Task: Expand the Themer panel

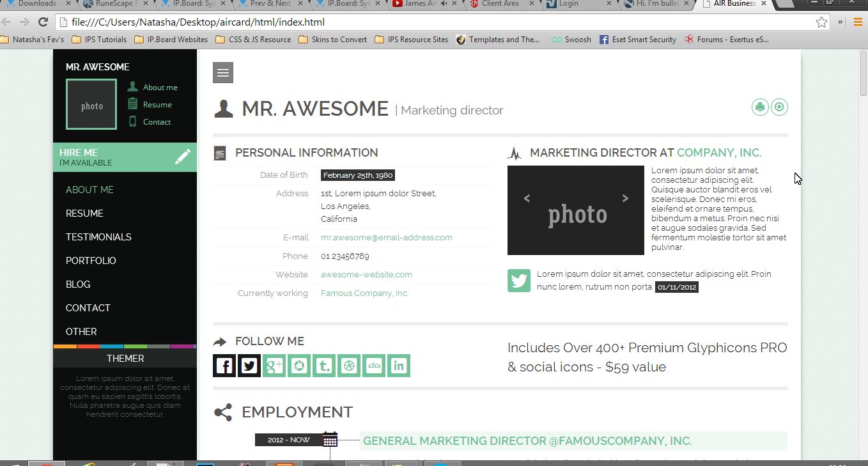Action: (x=125, y=359)
